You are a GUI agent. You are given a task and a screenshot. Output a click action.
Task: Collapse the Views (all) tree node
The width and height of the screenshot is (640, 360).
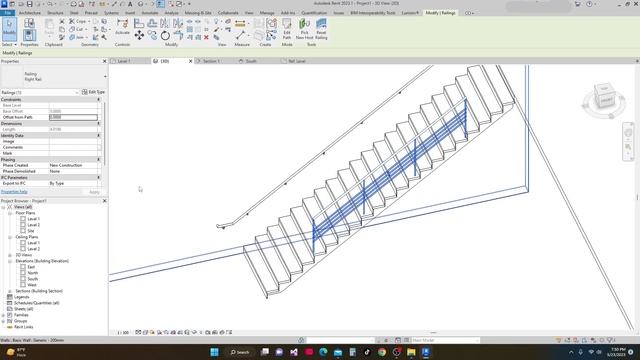click(3, 207)
